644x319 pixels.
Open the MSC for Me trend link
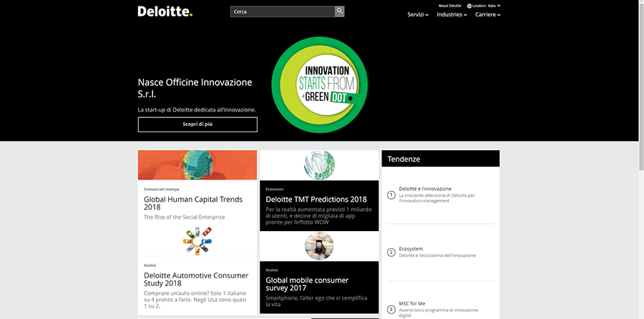pyautogui.click(x=412, y=303)
